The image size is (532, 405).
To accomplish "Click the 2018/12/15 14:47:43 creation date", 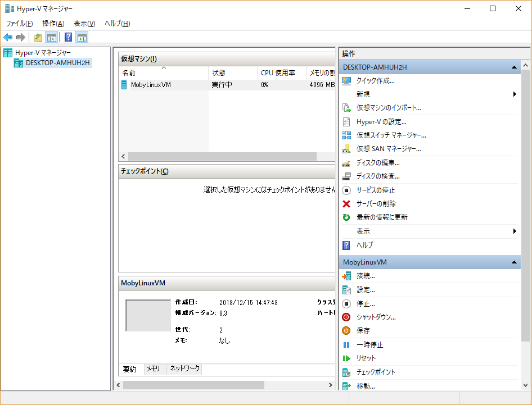I will coord(249,303).
